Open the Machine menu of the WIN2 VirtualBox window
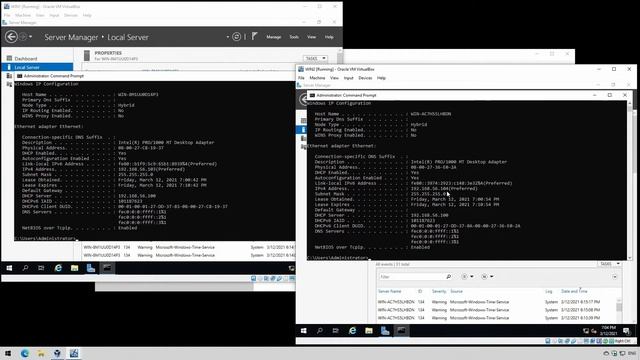The height and width of the screenshot is (360, 640). click(317, 78)
